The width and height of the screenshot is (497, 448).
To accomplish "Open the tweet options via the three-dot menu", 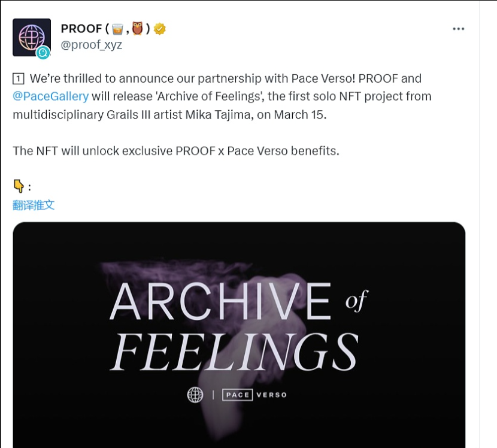I will 459,28.
